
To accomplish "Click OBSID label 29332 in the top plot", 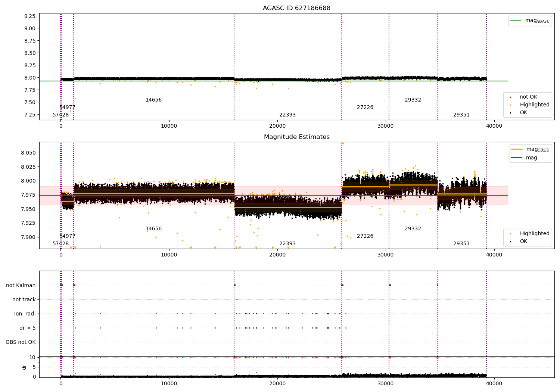I will tap(413, 100).
